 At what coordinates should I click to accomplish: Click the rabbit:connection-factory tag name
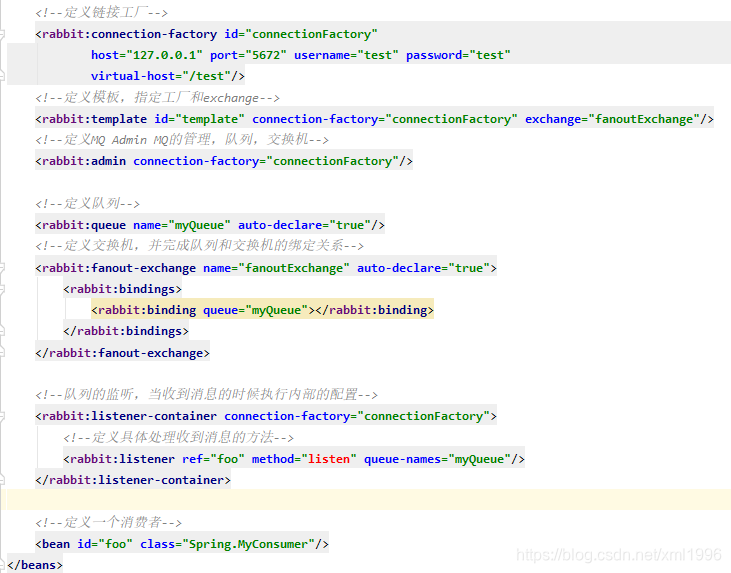coord(129,34)
